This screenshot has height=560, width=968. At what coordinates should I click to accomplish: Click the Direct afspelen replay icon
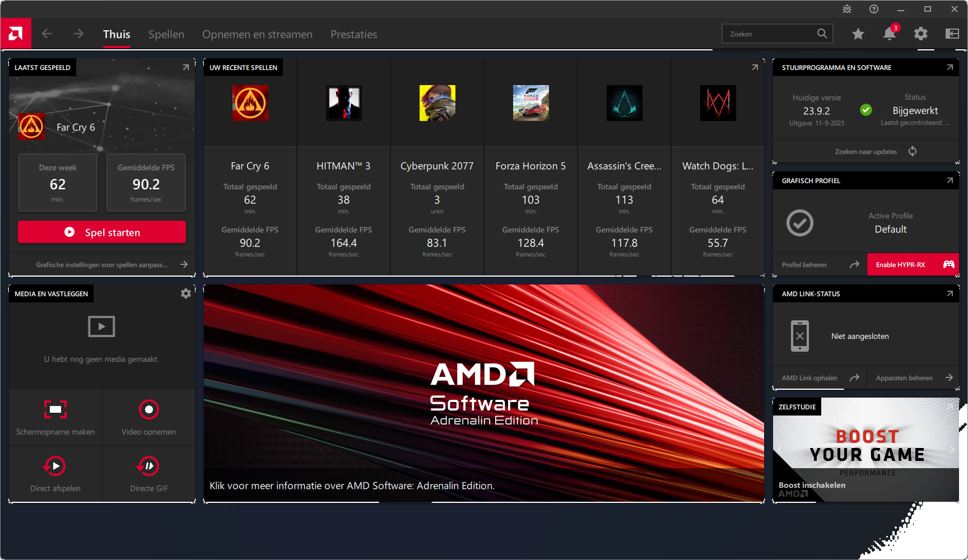[x=55, y=466]
